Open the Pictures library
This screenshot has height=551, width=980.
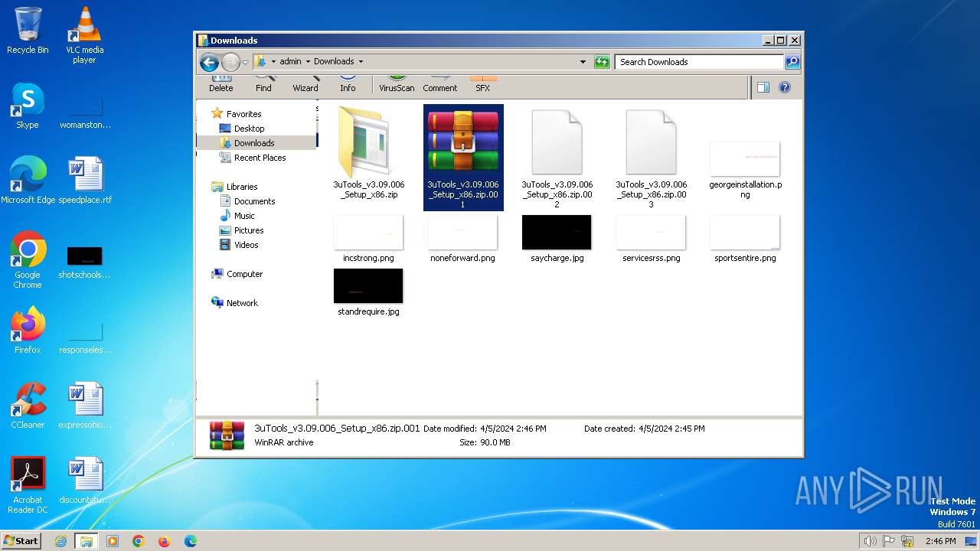pos(249,230)
